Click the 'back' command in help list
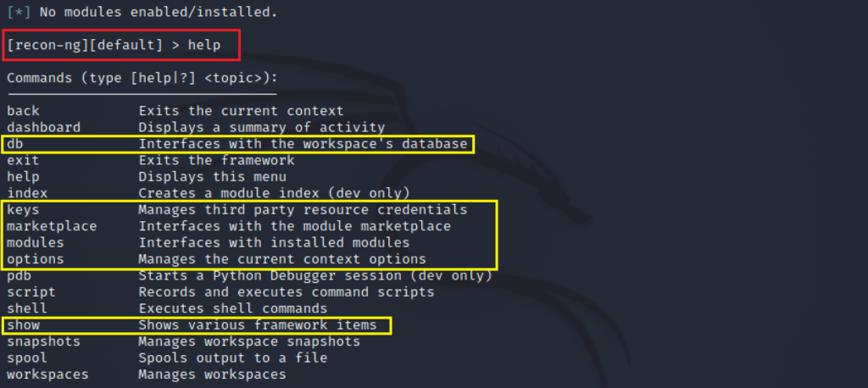 tap(23, 111)
